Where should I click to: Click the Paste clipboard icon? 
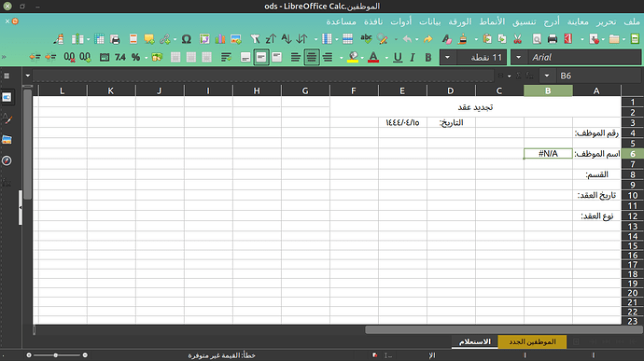point(487,39)
